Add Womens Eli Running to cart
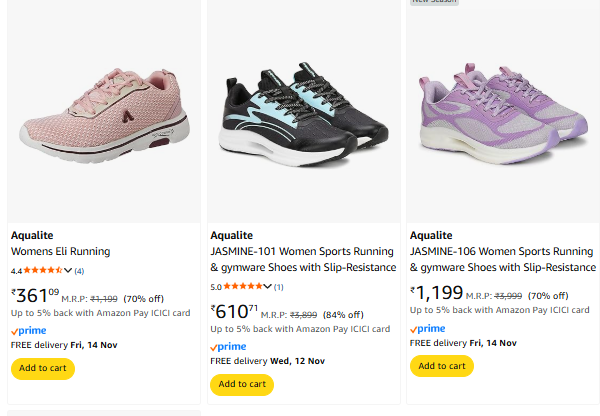This screenshot has height=416, width=600. [42, 368]
